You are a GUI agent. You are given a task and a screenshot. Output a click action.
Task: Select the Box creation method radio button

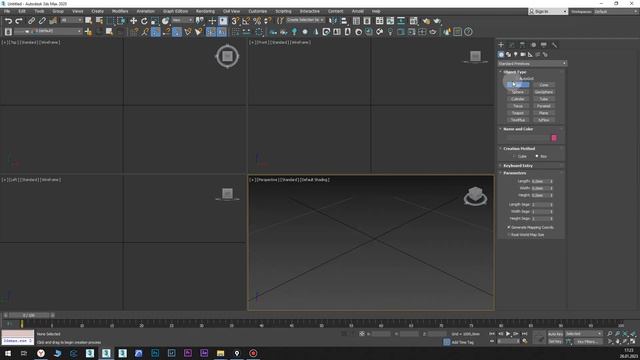[x=537, y=156]
